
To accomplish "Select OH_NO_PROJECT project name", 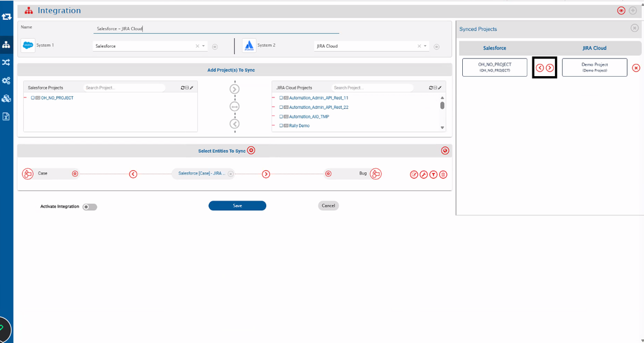I will [57, 98].
